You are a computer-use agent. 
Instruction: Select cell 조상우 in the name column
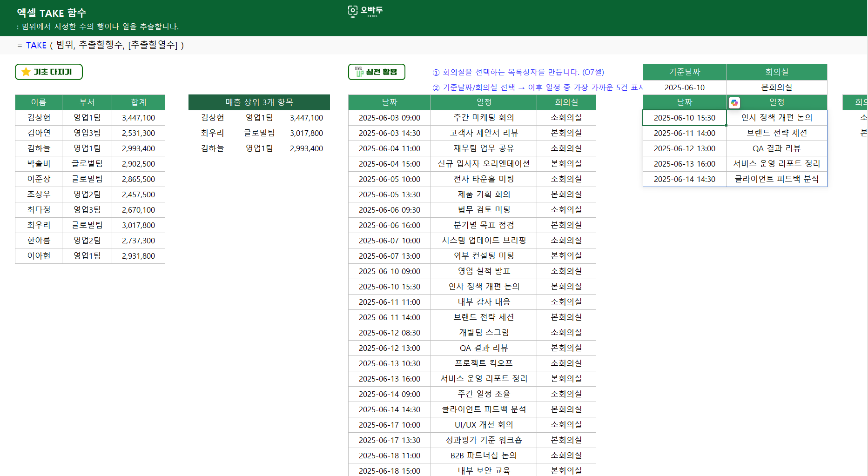[39, 194]
